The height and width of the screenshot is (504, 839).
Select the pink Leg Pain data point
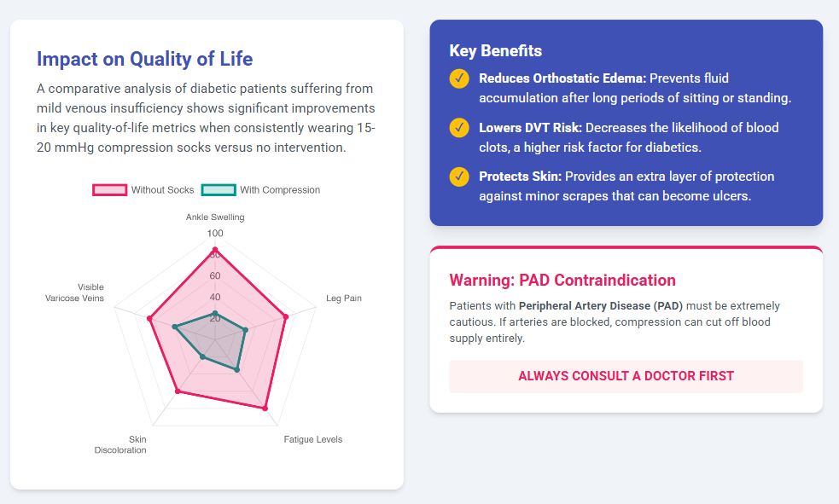point(286,316)
